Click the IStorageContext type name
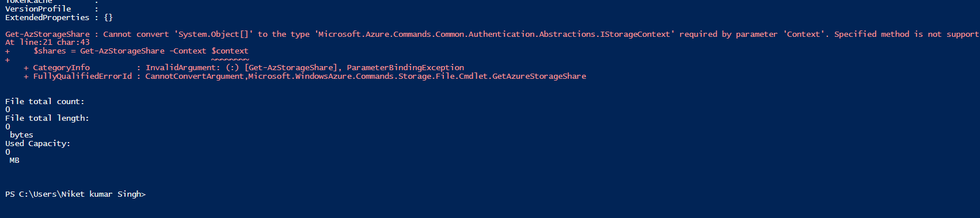Viewport: 980px width, 218px height. (635, 35)
